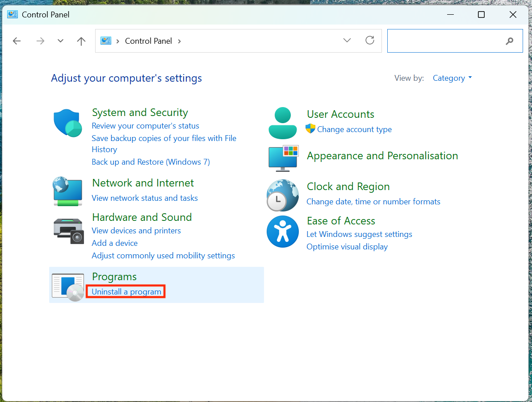Screen dimensions: 532x402
Task: Click Change account type
Action: pyautogui.click(x=354, y=129)
